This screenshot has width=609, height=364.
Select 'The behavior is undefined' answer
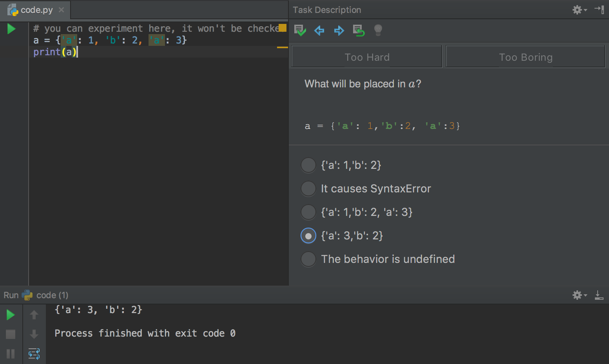pyautogui.click(x=308, y=259)
